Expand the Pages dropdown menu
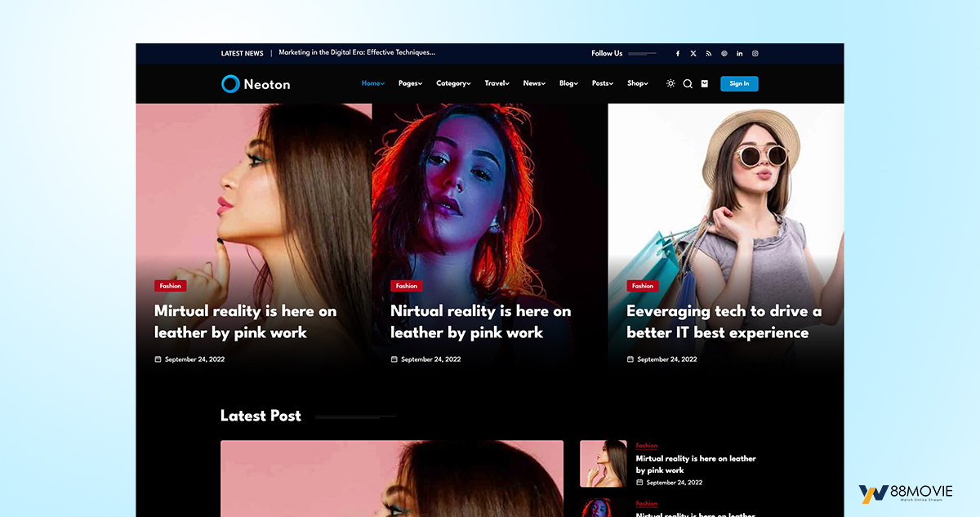The image size is (980, 517). point(410,83)
